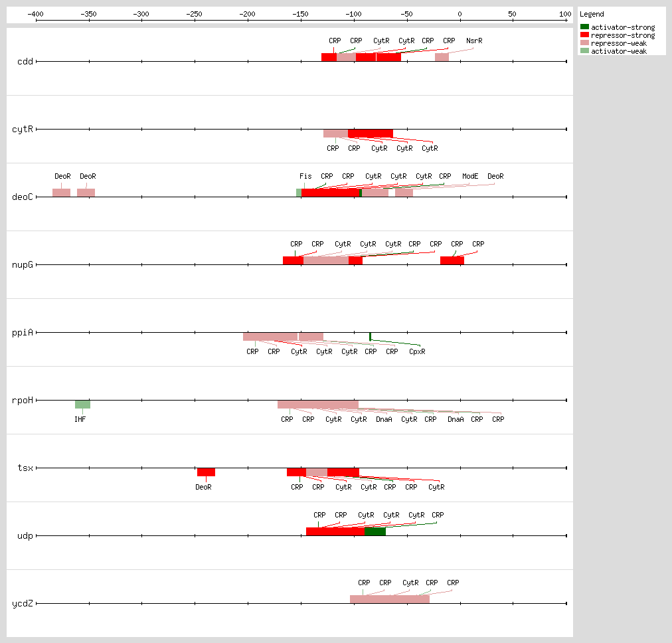Click the -250 axis tick label
Viewport: 672px width, 643px height.
pos(194,14)
